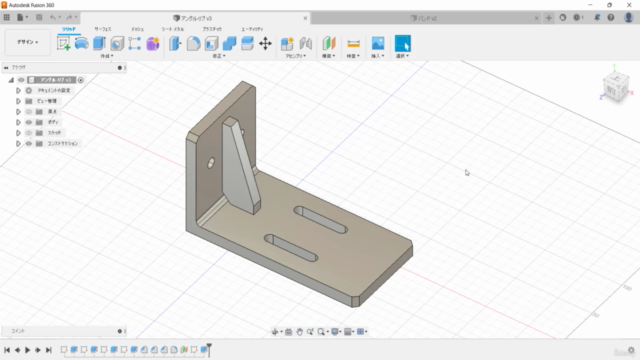This screenshot has width=640, height=360.
Task: Open the Assemble panel dropdown
Action: (296, 56)
